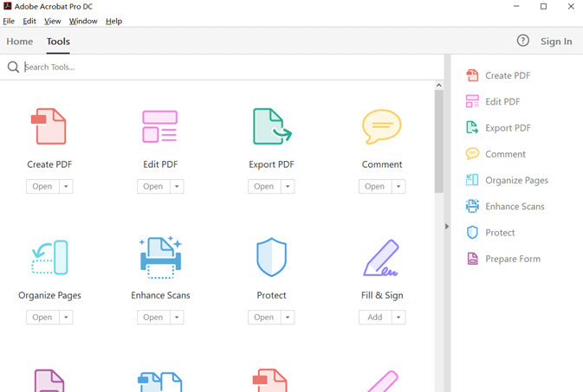This screenshot has height=392, width=583.
Task: Expand the dropdown arrow next to Edit PDF Open
Action: pos(177,187)
